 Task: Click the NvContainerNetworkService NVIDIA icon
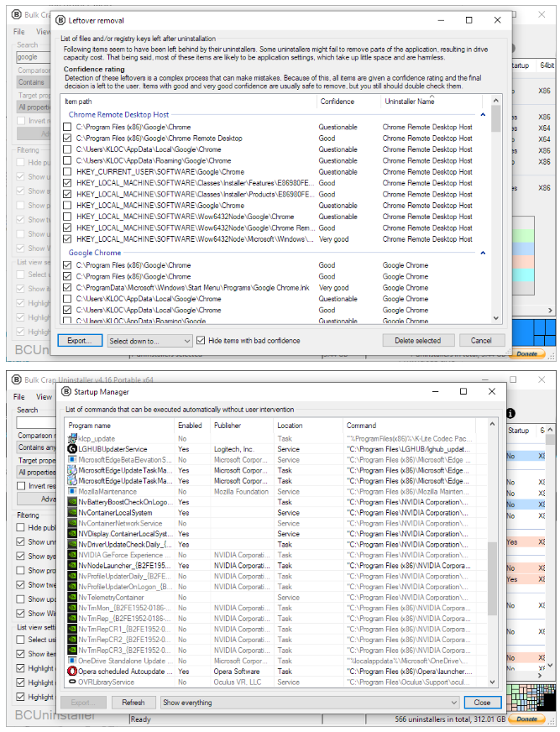(x=72, y=523)
